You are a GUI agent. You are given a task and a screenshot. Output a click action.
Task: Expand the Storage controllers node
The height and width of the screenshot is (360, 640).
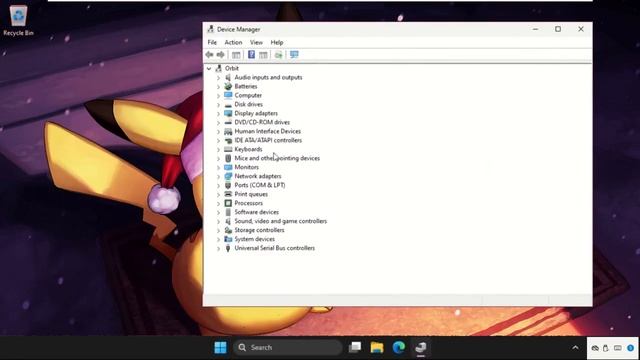point(218,230)
